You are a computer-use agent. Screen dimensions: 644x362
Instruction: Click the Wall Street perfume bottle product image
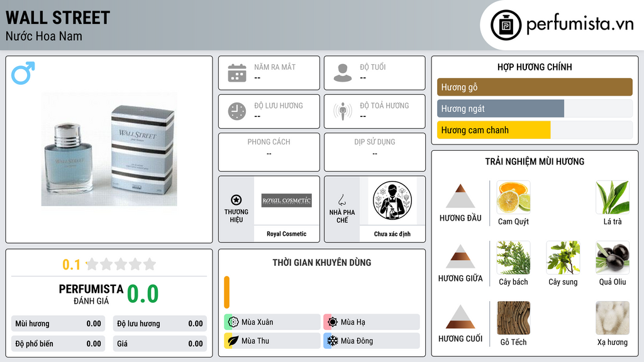pos(109,150)
